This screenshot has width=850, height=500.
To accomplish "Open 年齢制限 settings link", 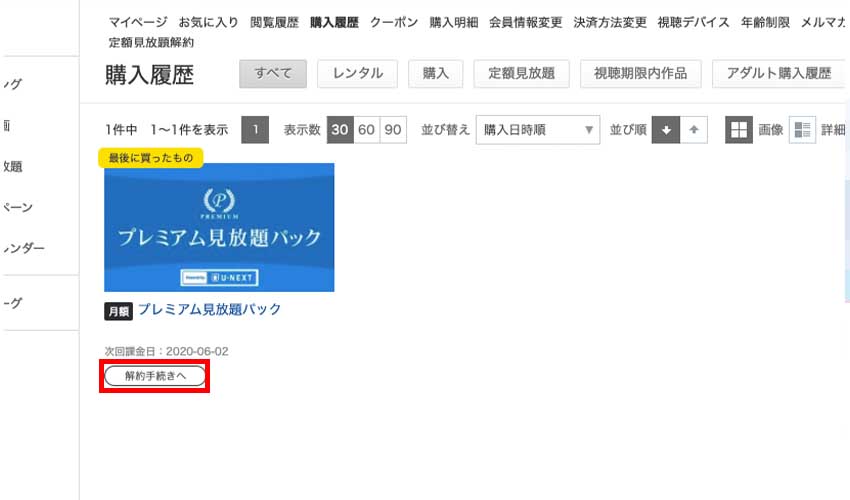I will click(x=765, y=22).
